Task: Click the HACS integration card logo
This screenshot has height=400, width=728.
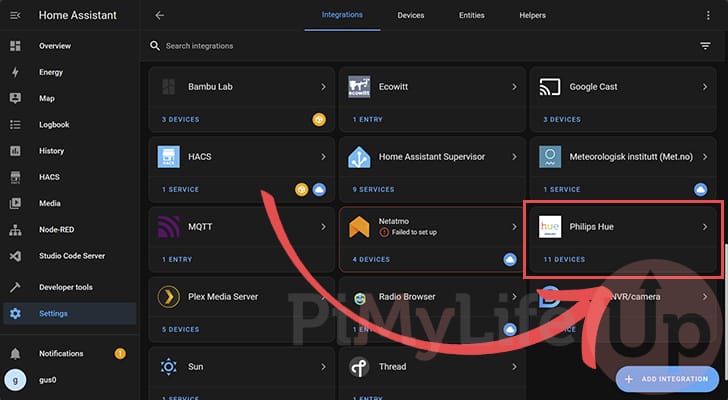Action: pyautogui.click(x=169, y=157)
